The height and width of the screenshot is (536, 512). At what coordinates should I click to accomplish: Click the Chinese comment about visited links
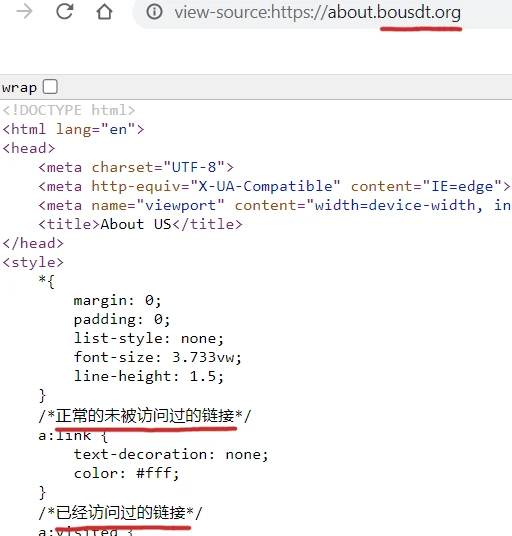(x=120, y=512)
